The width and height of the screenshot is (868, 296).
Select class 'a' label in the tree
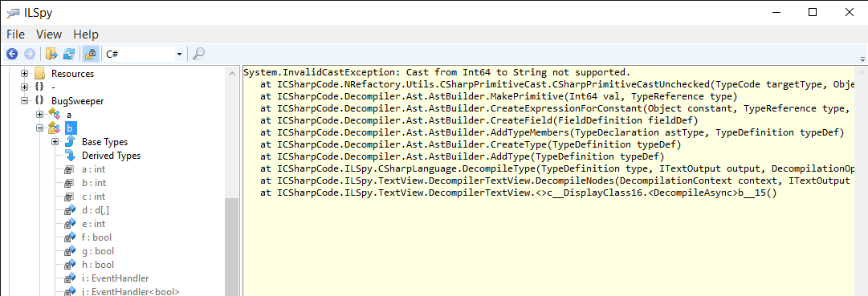(x=68, y=115)
